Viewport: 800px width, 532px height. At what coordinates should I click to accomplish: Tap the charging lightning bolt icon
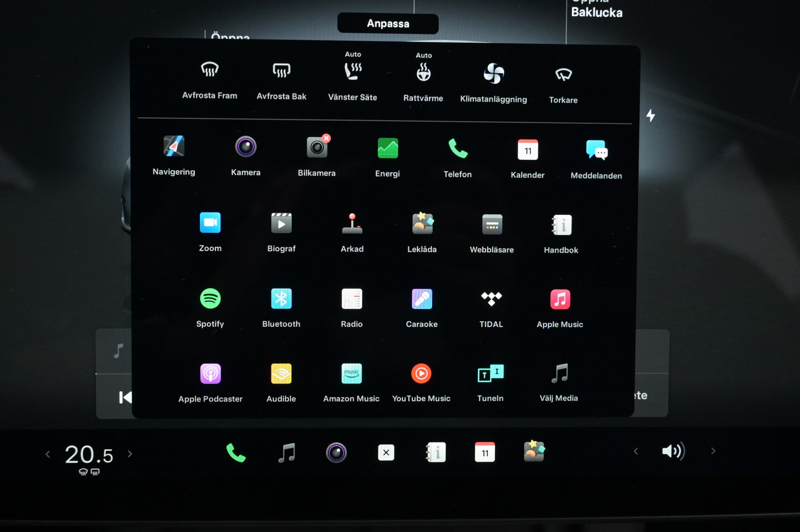651,115
